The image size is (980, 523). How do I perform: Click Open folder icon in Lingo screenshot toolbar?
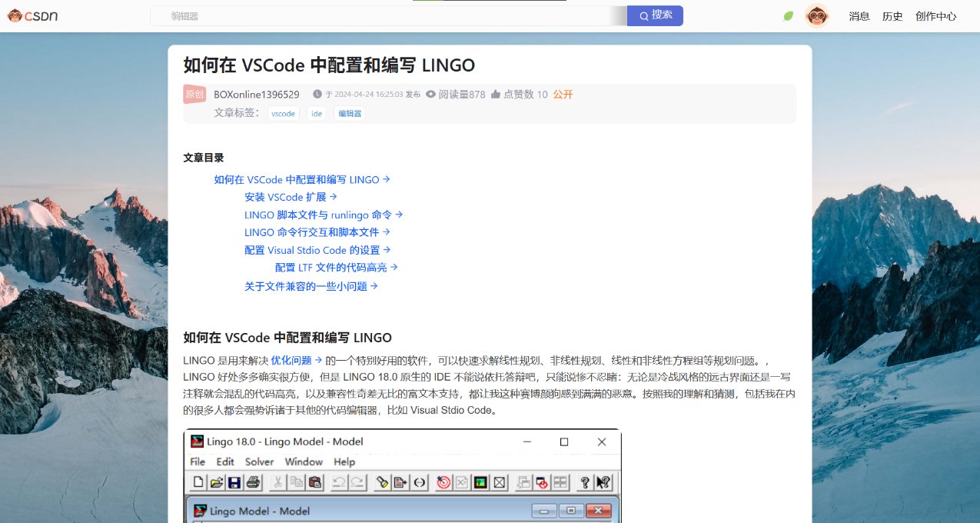(216, 483)
